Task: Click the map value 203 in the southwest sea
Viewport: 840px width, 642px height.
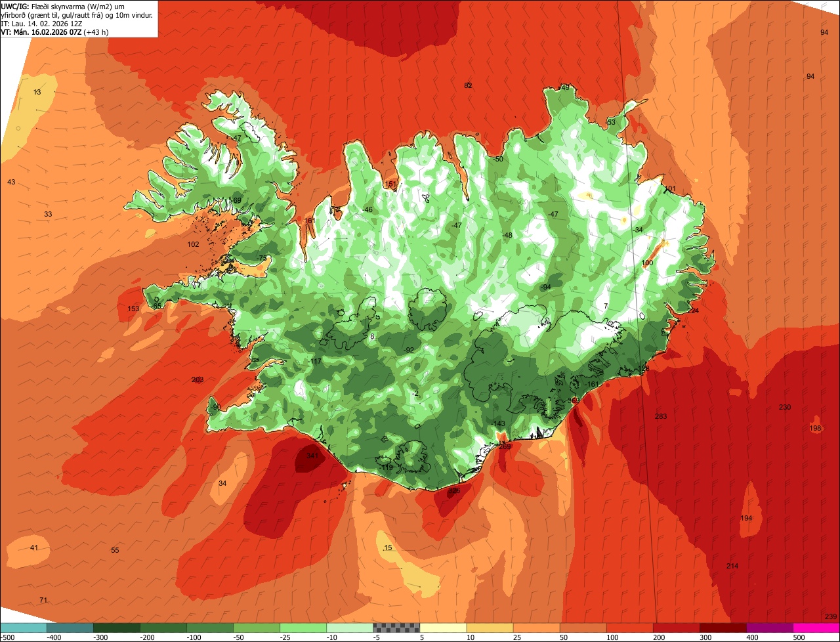Action: point(198,380)
